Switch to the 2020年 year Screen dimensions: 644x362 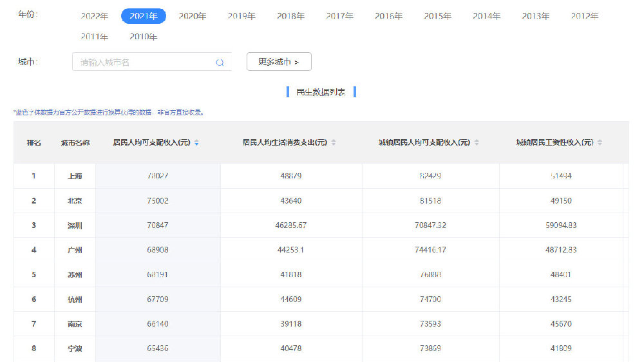[192, 16]
